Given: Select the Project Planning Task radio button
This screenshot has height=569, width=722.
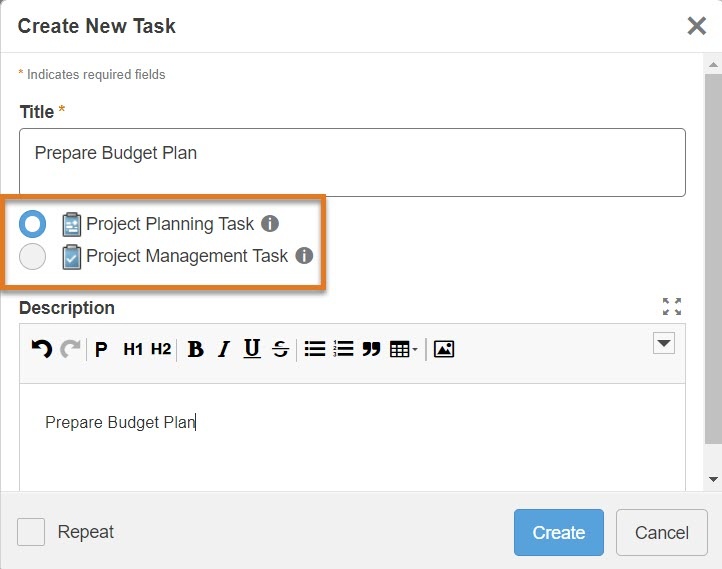Looking at the screenshot, I should pos(33,224).
